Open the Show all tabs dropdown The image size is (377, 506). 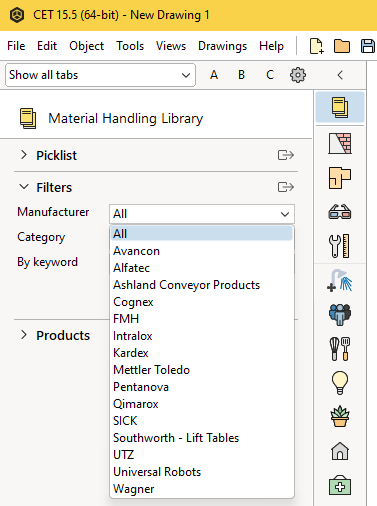100,75
